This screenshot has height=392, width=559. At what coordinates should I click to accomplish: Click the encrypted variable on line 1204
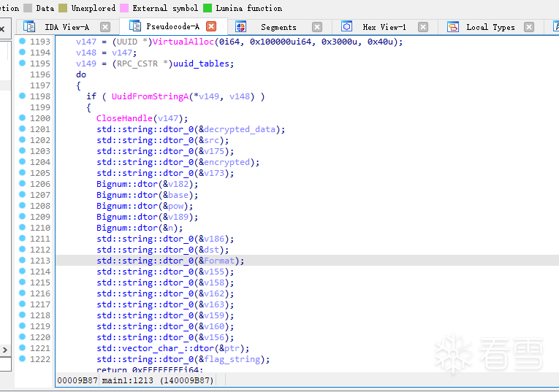[227, 162]
